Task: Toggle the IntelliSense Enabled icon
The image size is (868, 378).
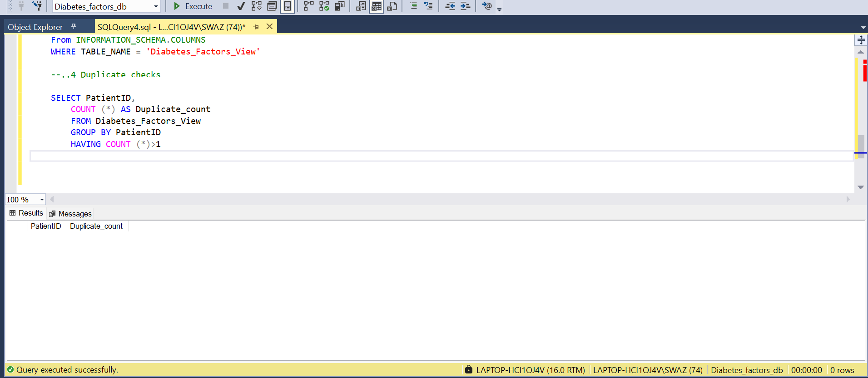Action: coord(288,6)
